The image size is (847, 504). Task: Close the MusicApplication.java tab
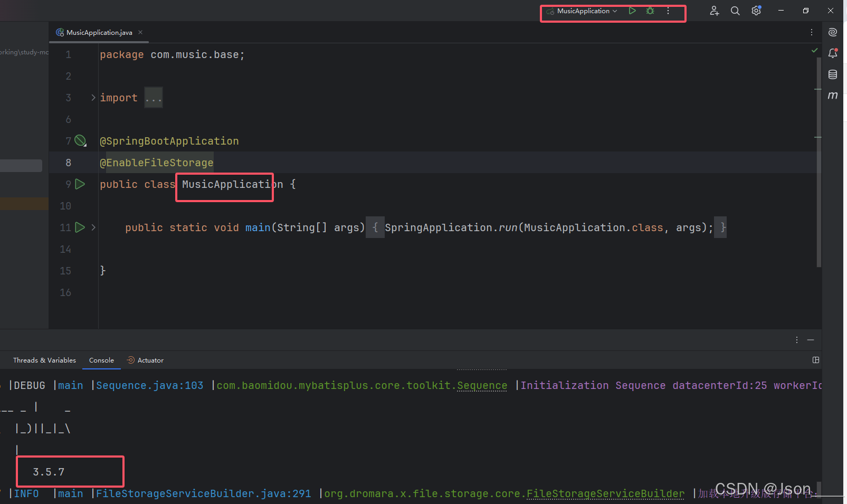pyautogui.click(x=140, y=32)
